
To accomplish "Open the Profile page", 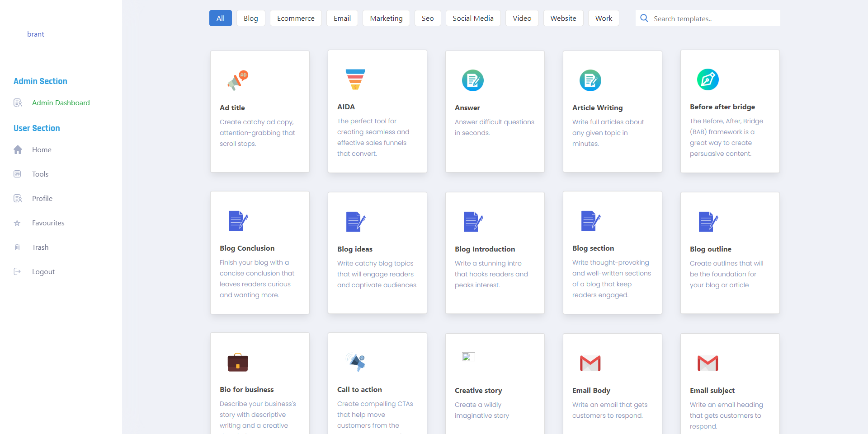I will (x=42, y=199).
